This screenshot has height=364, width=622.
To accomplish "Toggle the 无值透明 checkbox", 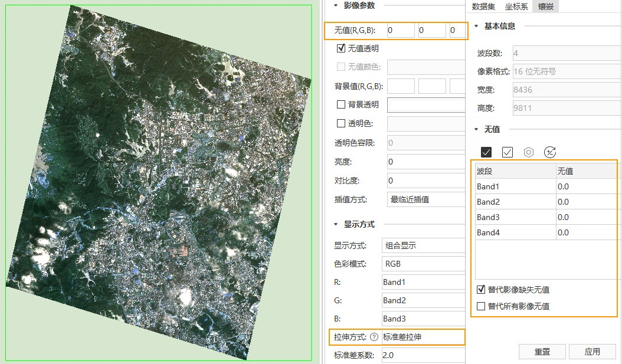I will (x=341, y=48).
